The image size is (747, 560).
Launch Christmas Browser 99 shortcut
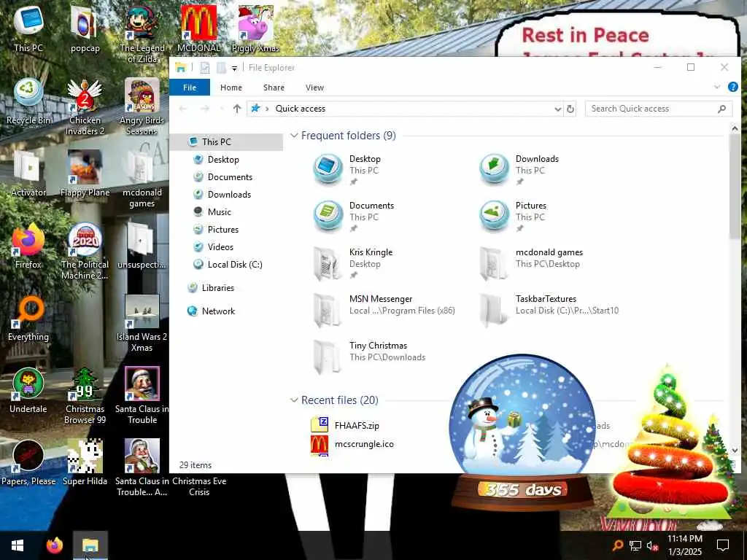85,396
